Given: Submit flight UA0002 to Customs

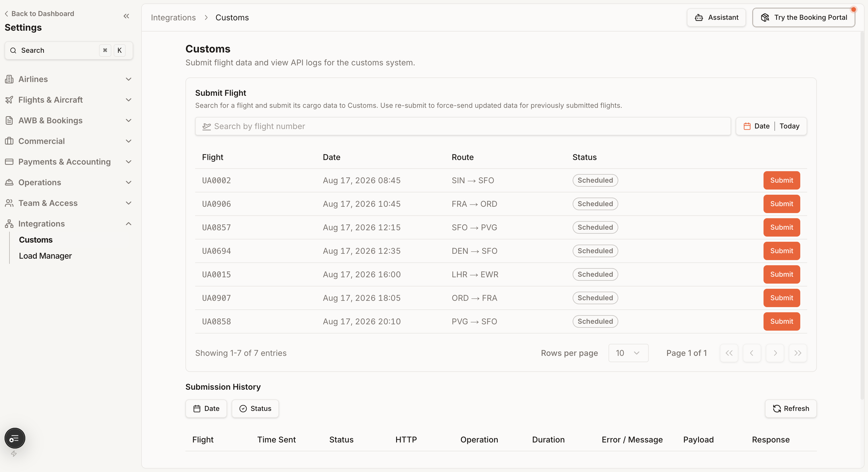Looking at the screenshot, I should (781, 180).
